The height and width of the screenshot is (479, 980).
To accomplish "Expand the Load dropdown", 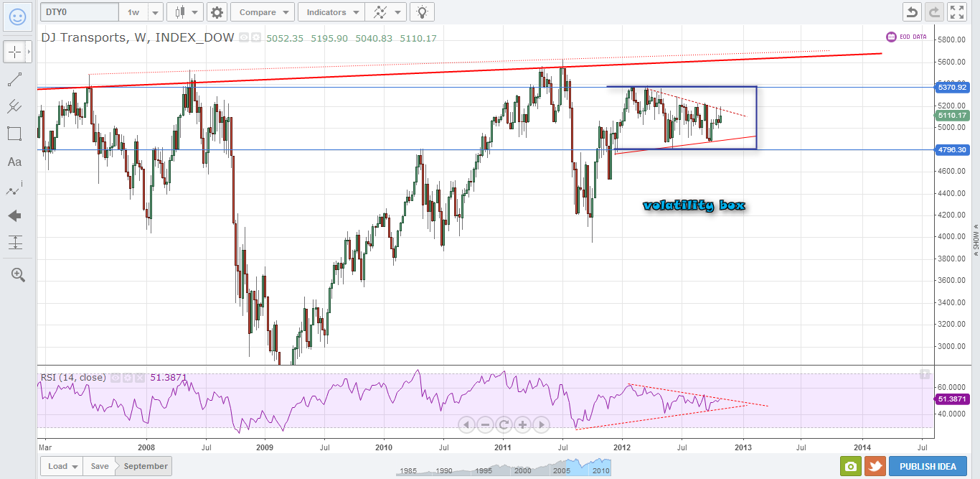I will click(x=62, y=466).
